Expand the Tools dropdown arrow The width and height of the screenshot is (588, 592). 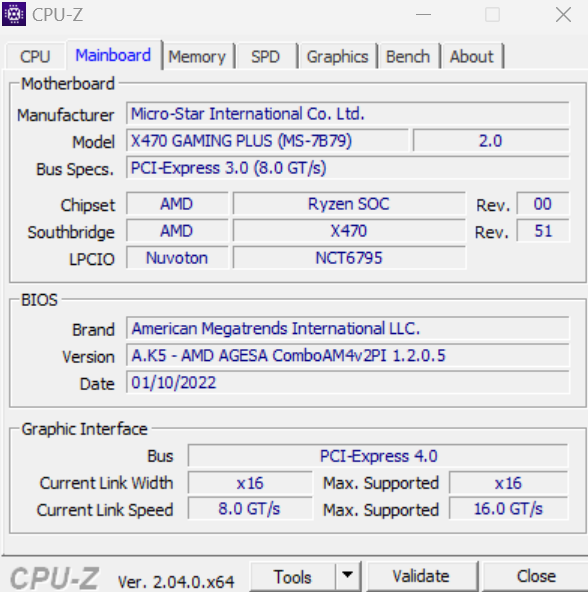click(x=347, y=577)
